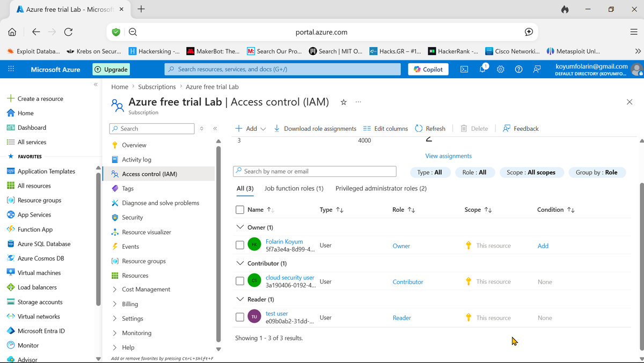Click Download role assignments
This screenshot has width=644, height=363.
[x=315, y=129]
